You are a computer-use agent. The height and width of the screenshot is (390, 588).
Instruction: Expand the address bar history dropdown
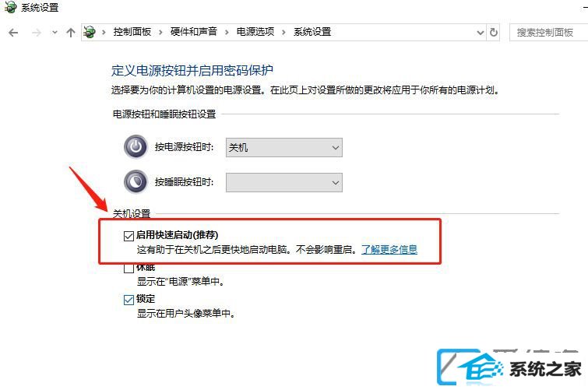point(481,33)
